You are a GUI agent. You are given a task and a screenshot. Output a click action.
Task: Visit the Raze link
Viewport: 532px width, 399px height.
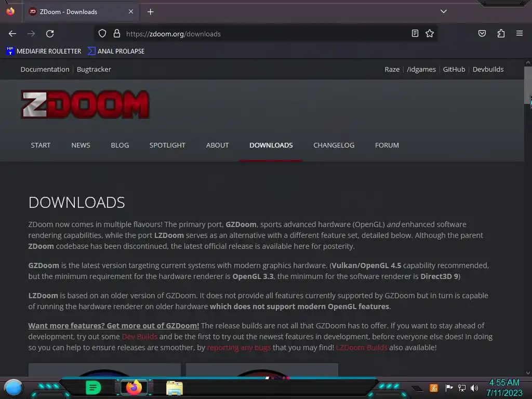[x=392, y=69]
